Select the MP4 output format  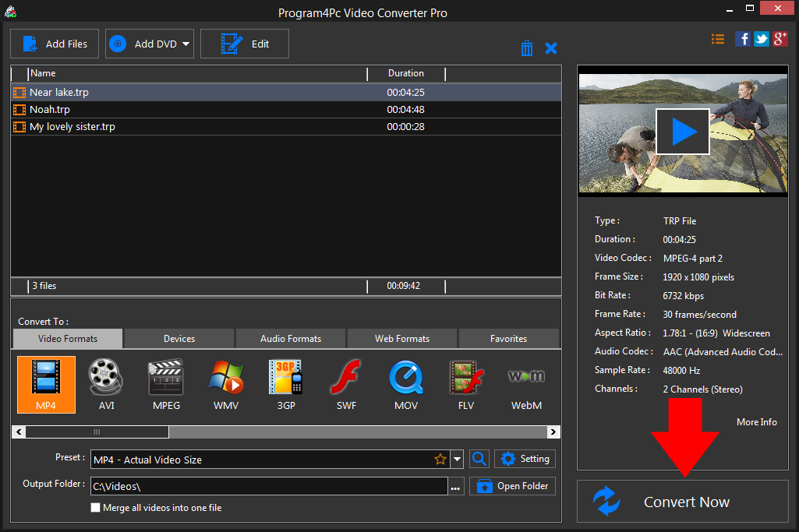(46, 384)
